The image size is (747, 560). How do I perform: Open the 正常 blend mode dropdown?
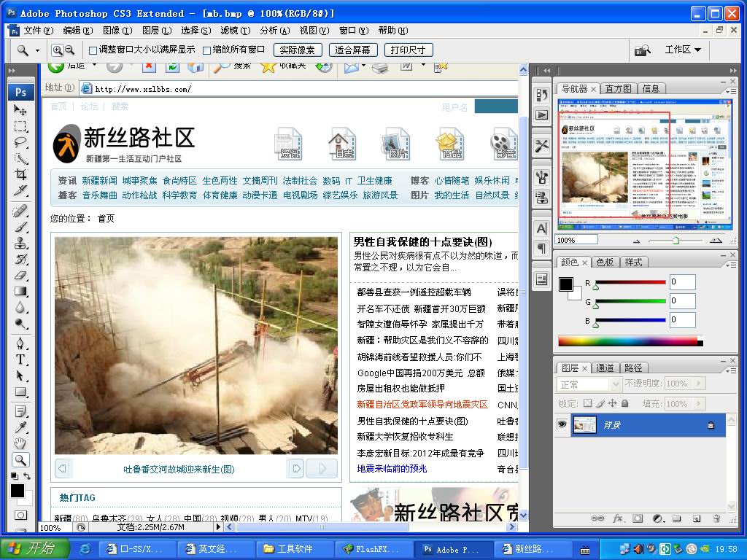[589, 384]
